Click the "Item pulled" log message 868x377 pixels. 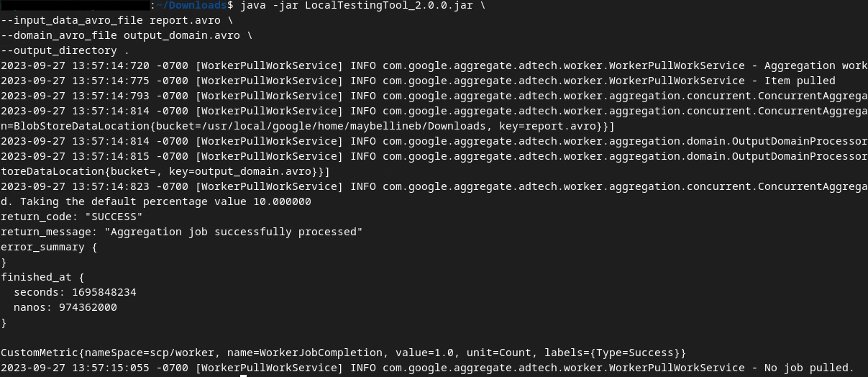(800, 81)
